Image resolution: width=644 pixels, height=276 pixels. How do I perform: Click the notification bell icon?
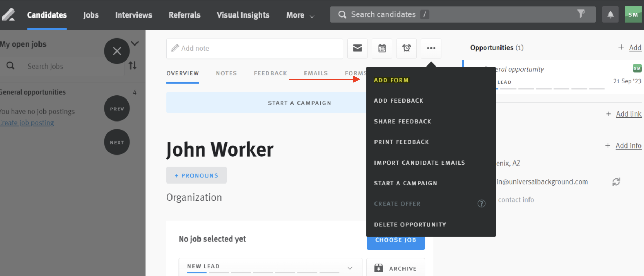click(x=610, y=15)
